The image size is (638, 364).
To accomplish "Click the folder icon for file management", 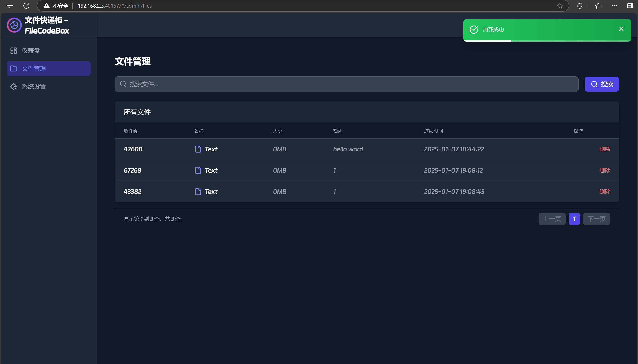I will tap(14, 69).
